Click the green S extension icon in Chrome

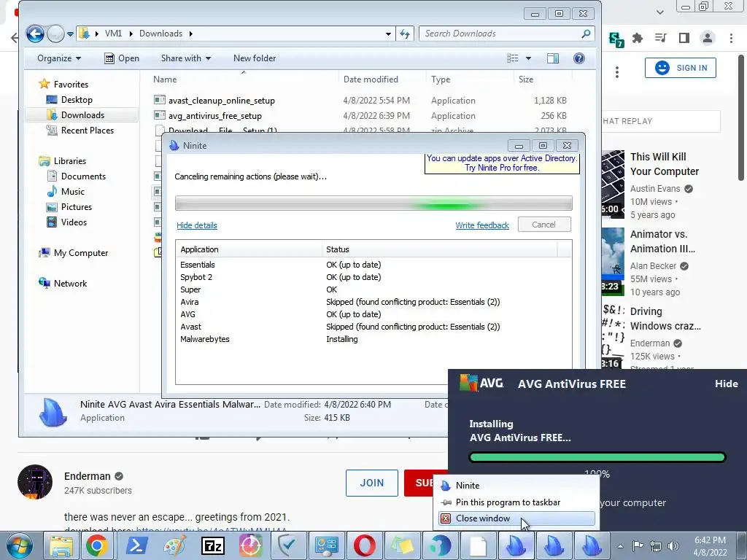(616, 39)
